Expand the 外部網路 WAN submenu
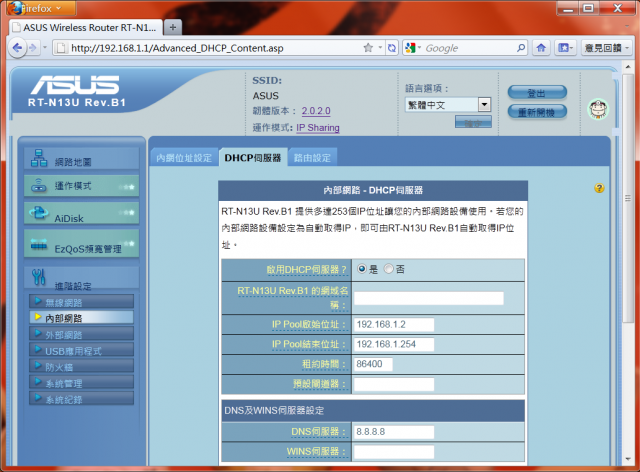The image size is (640, 472). 81,334
